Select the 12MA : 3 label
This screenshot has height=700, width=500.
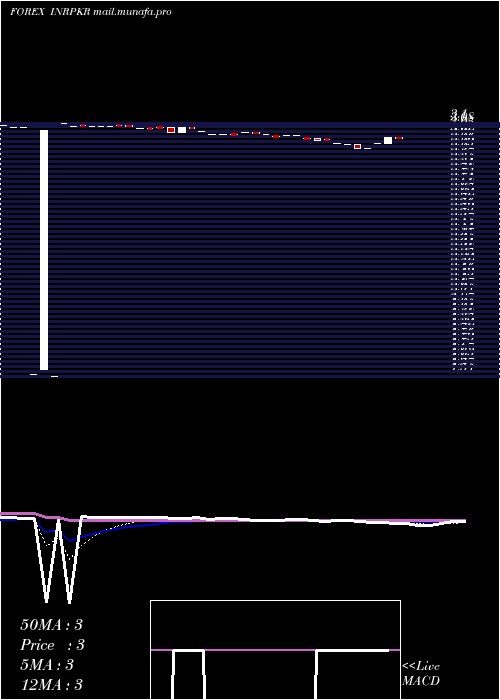coord(51,685)
